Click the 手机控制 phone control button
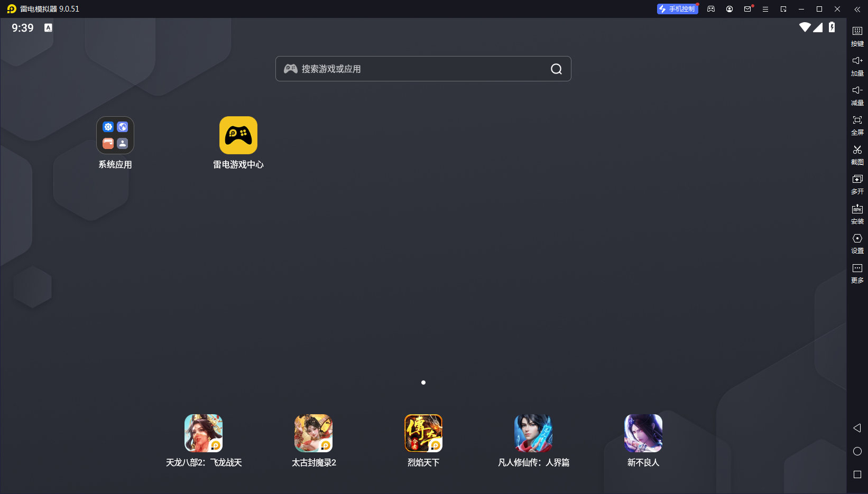The height and width of the screenshot is (494, 868). [677, 9]
